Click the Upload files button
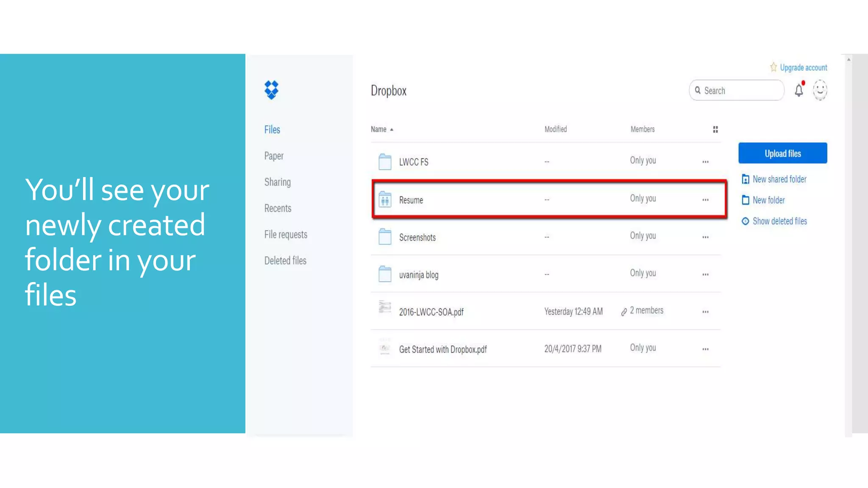868x488 pixels. [783, 153]
